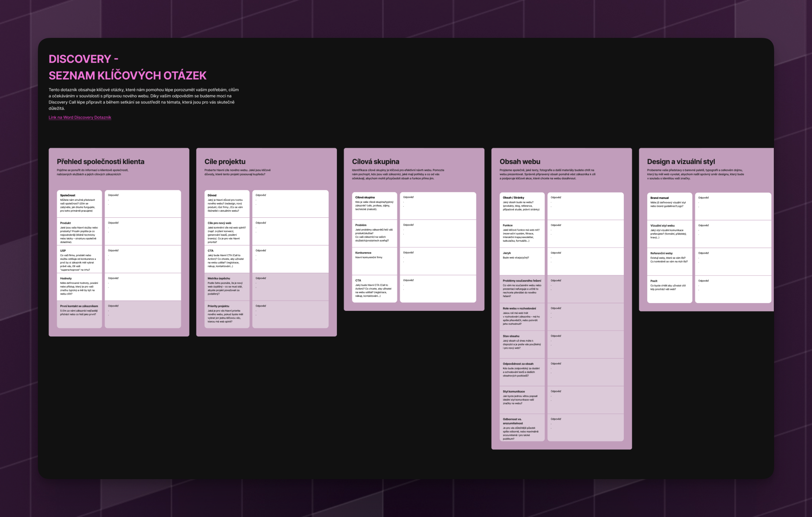
Task: Click the Obsah webu card heading
Action: point(520,161)
